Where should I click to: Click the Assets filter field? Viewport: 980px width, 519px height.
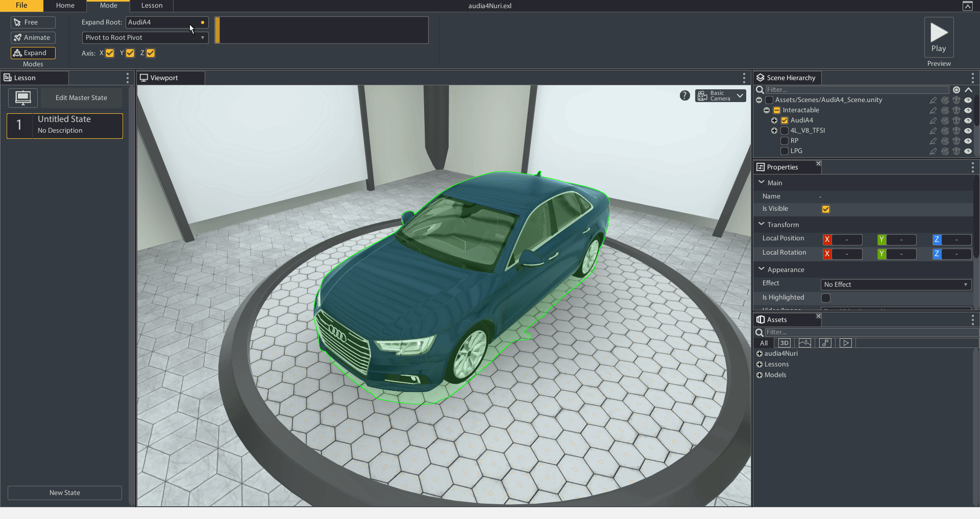871,332
